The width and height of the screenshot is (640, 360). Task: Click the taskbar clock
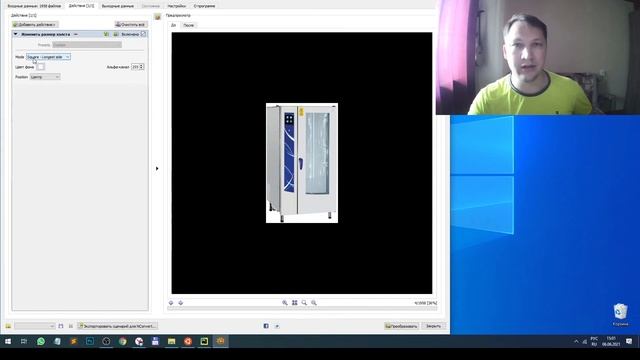tap(611, 341)
